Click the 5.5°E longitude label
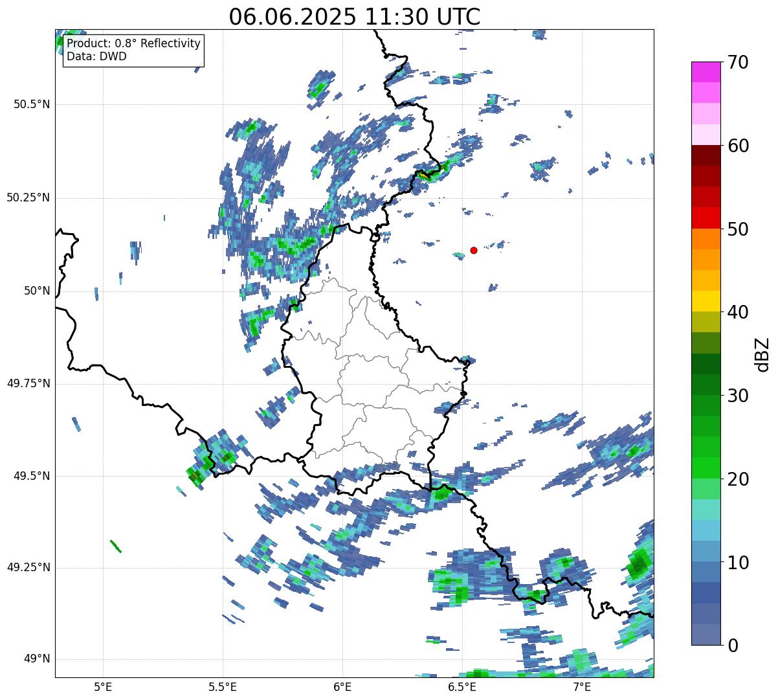The image size is (778, 700). pos(223,686)
